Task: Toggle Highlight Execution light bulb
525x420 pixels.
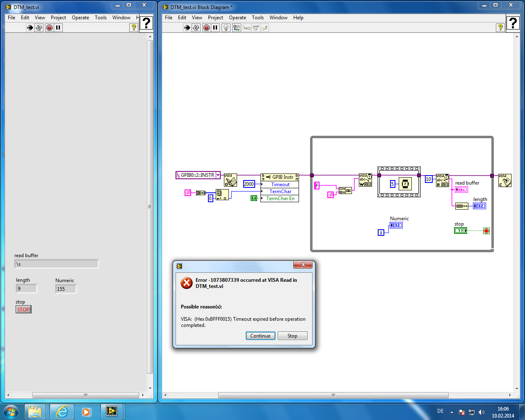Action: point(226,28)
